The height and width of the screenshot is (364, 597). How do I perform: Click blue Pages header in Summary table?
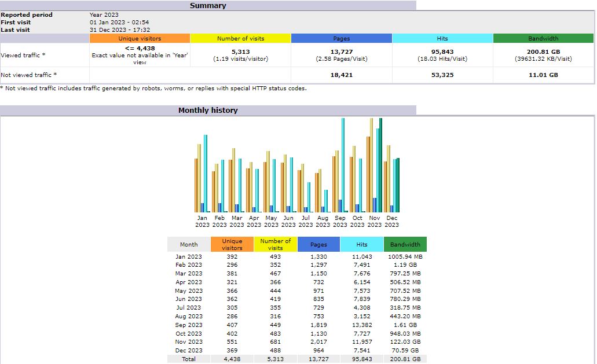[x=341, y=38]
